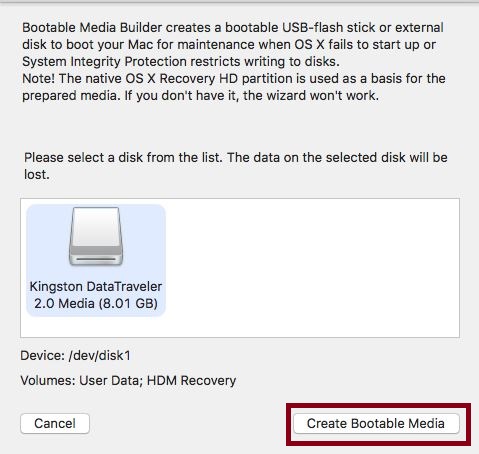The width and height of the screenshot is (479, 454).
Task: Click the 2.0 Media (8.01 GB) size text
Action: tap(96, 303)
